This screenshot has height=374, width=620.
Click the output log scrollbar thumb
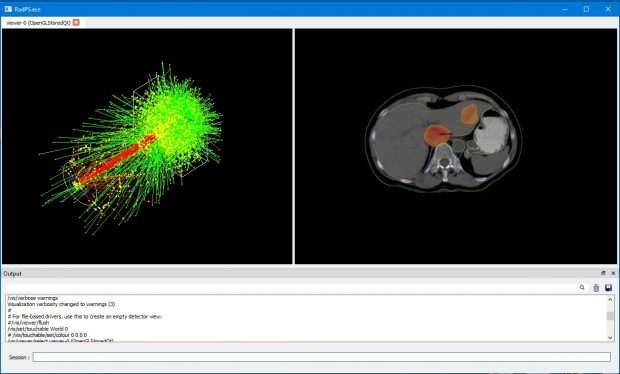tap(610, 316)
